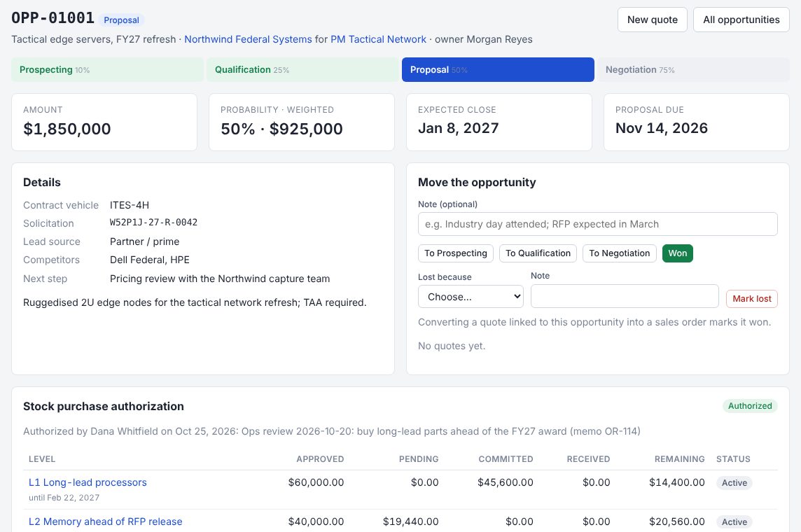
Task: Click the Nov 14, 2026 proposal due
Action: click(x=662, y=128)
